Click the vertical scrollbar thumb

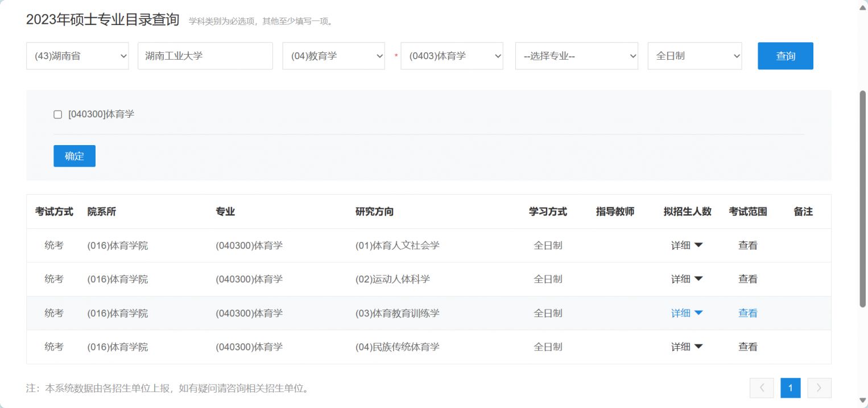pyautogui.click(x=863, y=199)
